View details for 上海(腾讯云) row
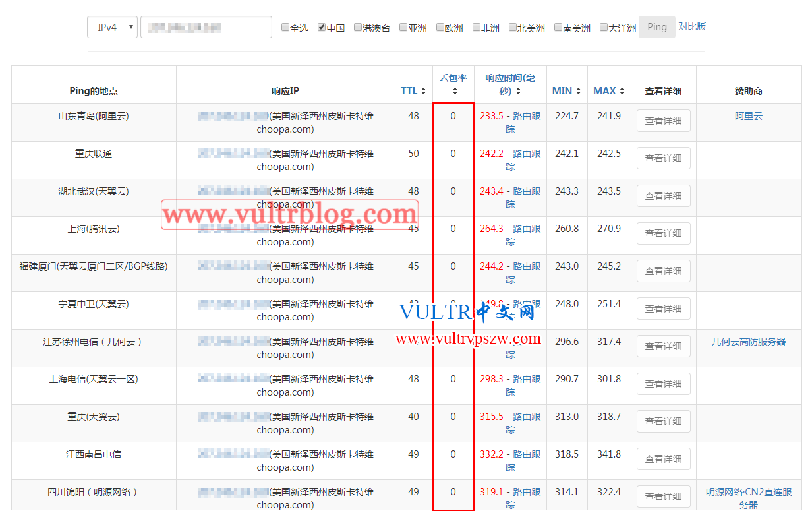Image resolution: width=812 pixels, height=511 pixels. pos(663,233)
